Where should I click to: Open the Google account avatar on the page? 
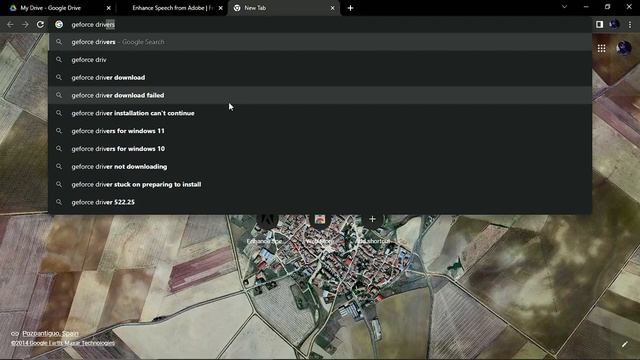(x=624, y=49)
